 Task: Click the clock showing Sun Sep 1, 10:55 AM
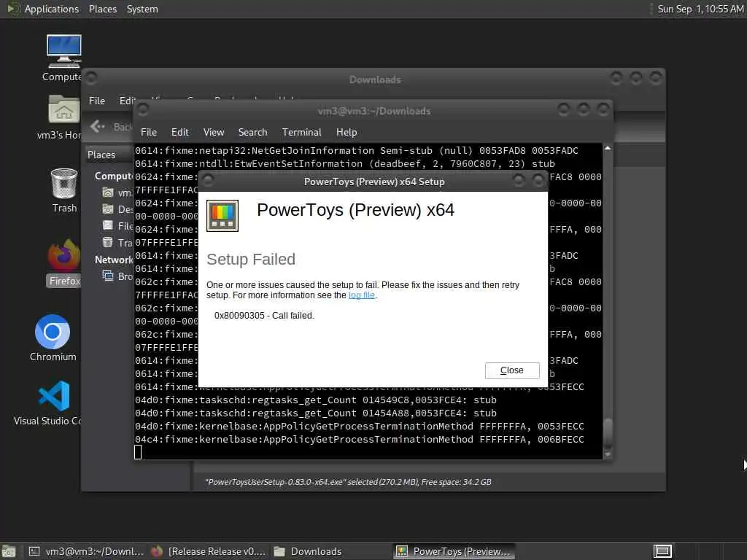click(700, 9)
